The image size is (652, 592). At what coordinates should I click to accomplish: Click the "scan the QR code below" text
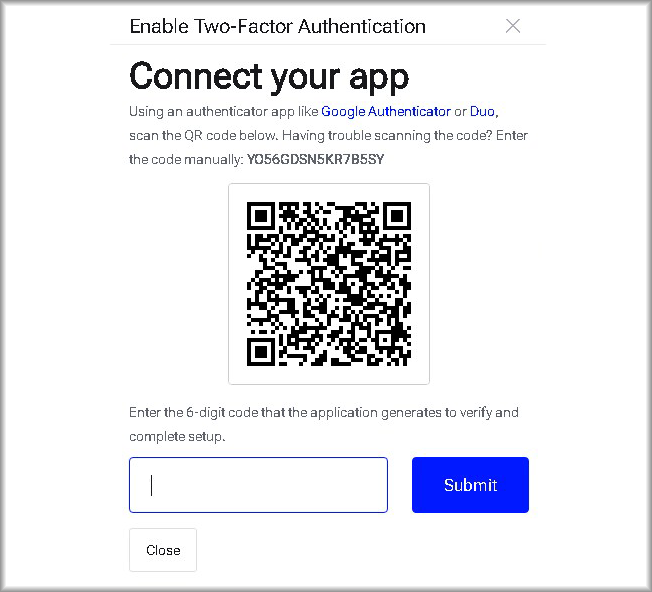coord(203,136)
